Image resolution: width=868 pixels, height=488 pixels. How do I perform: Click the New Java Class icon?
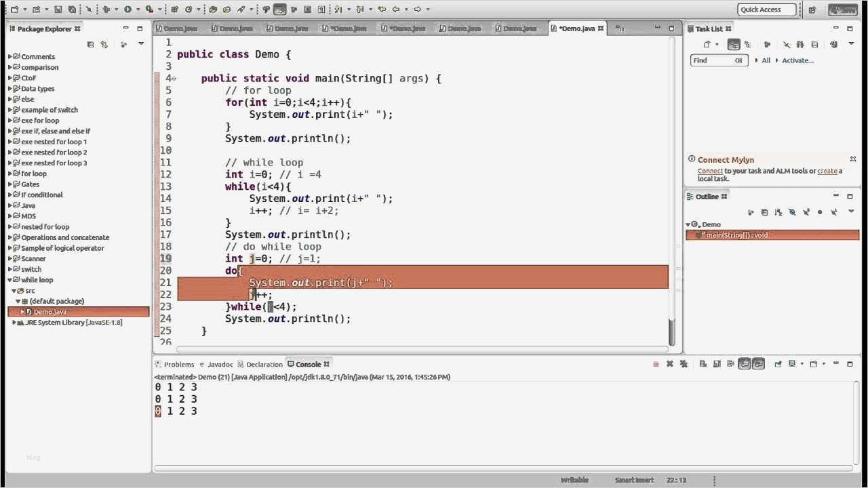(189, 9)
